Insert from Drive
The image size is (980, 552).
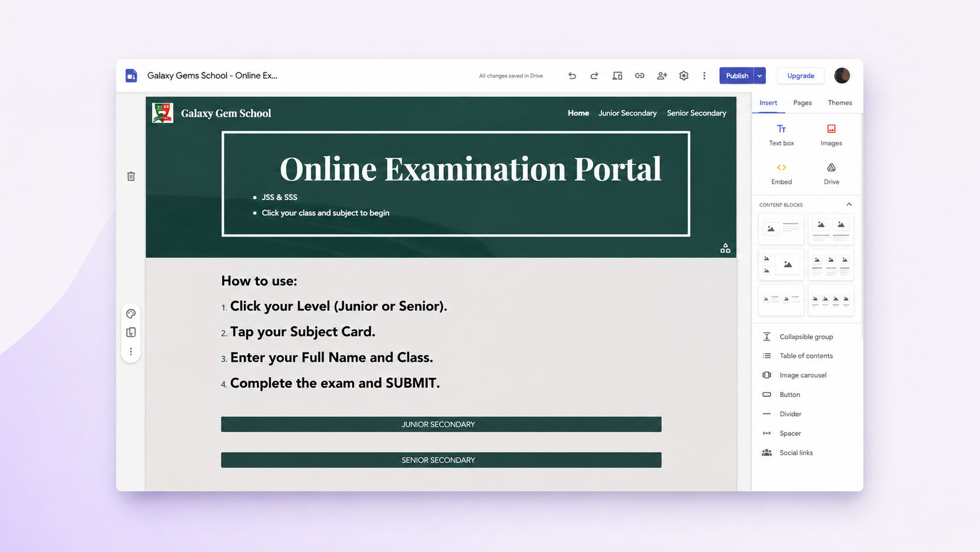click(x=831, y=174)
